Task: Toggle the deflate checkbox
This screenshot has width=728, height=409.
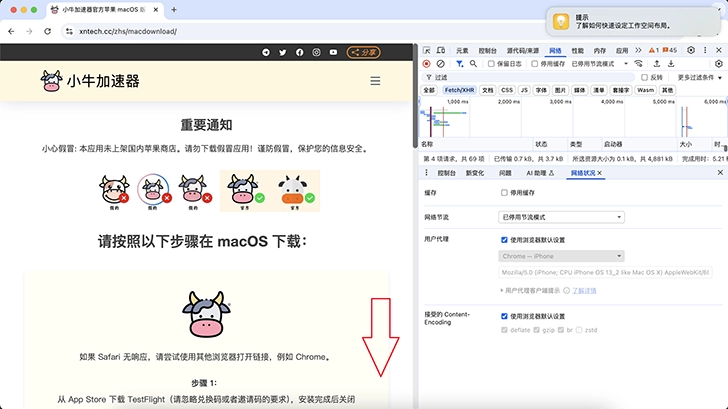Action: (x=504, y=330)
